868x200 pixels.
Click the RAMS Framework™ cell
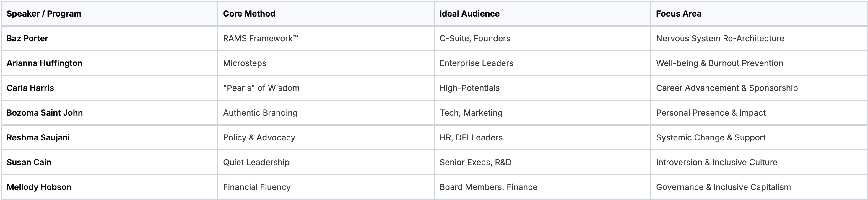pyautogui.click(x=261, y=38)
